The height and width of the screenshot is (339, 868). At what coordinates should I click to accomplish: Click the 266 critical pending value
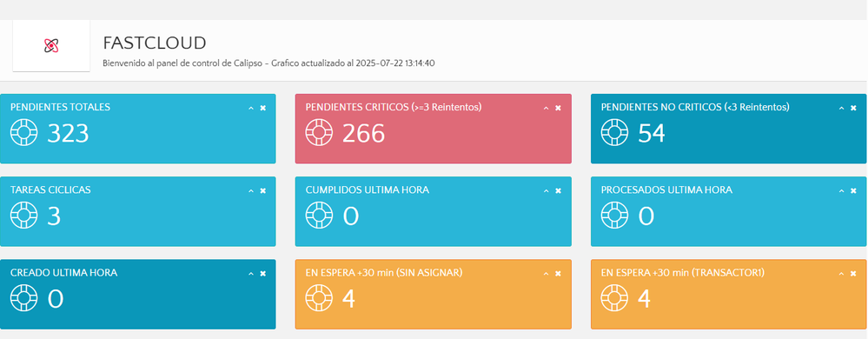click(x=363, y=134)
